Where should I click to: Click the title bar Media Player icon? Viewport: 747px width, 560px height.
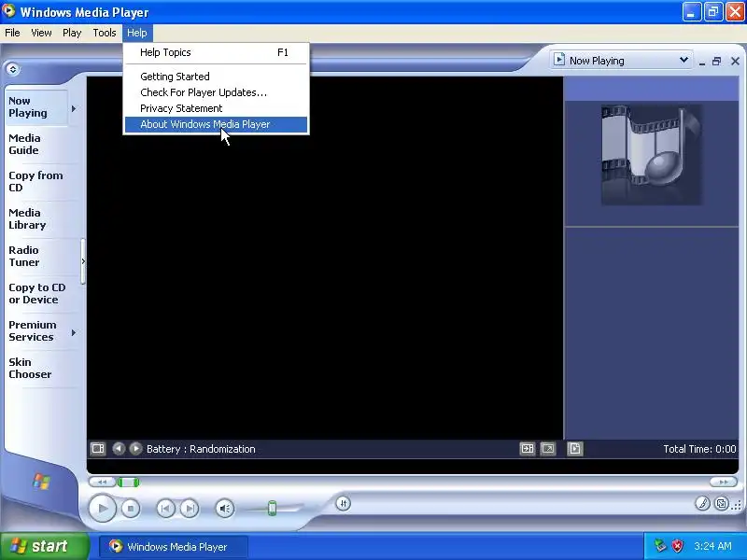point(9,11)
